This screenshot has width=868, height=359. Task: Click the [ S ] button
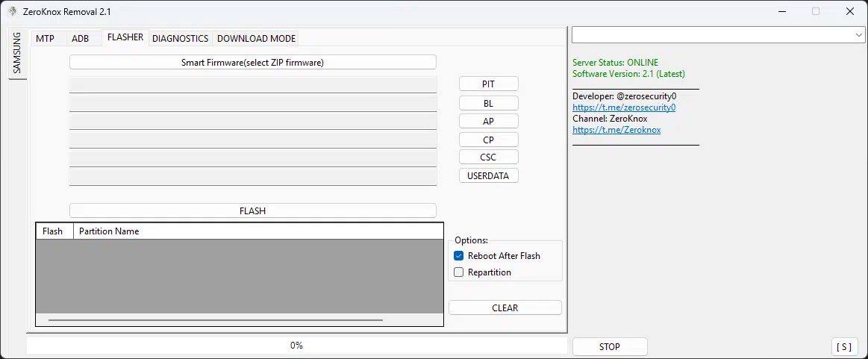[844, 347]
